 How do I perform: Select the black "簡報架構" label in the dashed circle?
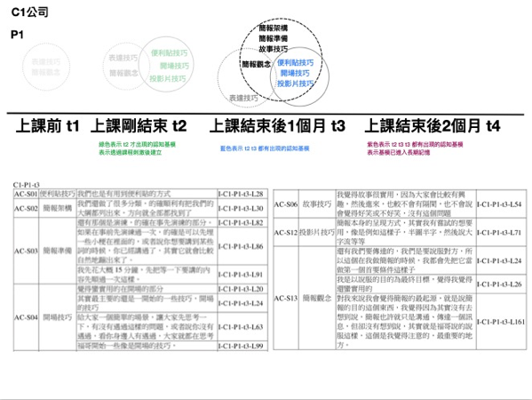click(274, 28)
